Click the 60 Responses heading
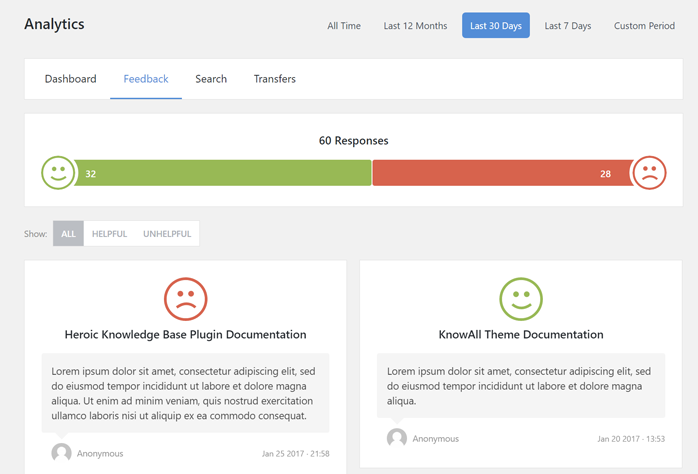698x474 pixels. coord(353,141)
